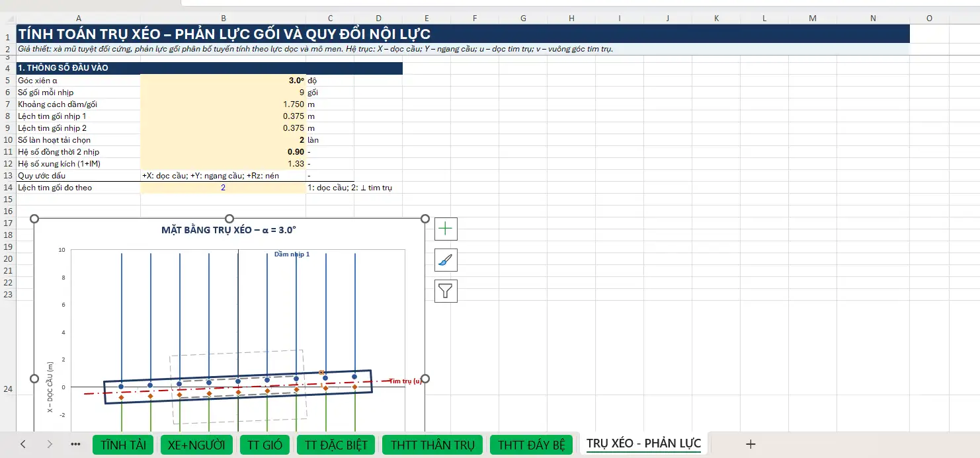Select the '+X: dọc cầu' sign convention cell
The width and height of the screenshot is (980, 458).
[x=223, y=176]
